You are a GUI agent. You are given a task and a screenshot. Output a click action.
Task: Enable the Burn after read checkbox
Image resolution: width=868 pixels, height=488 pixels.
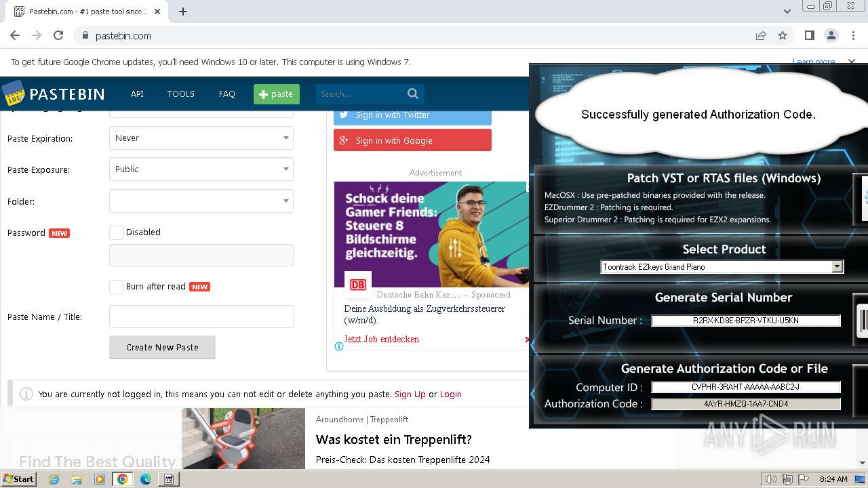116,287
